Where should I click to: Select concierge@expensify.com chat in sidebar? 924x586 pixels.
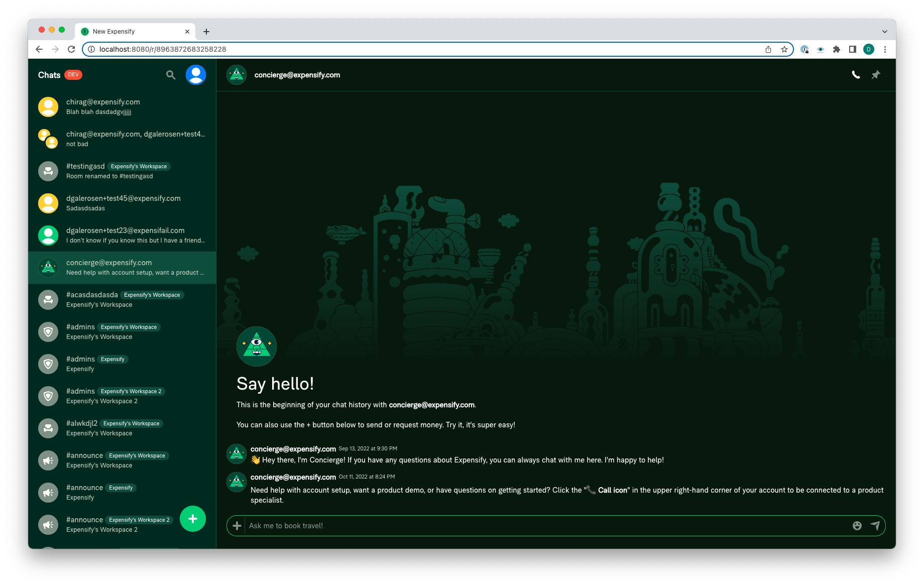122,268
